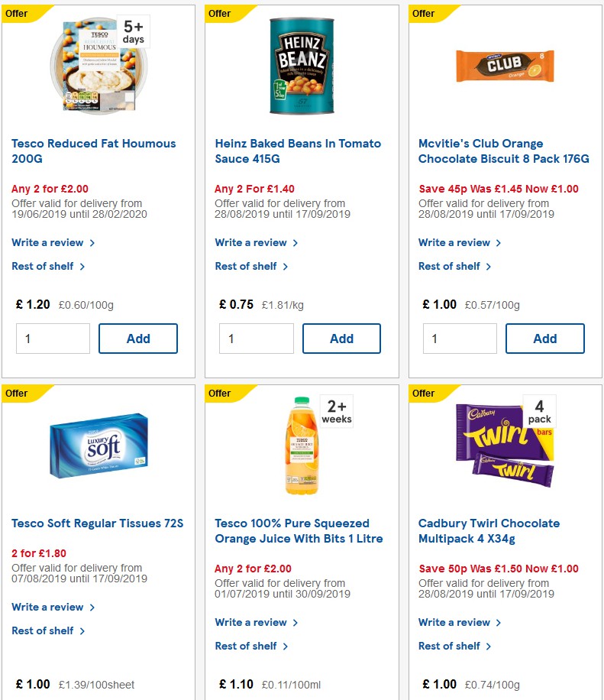The width and height of the screenshot is (604, 700).
Task: View rest of shelf for Heinz Baked Beans
Action: pyautogui.click(x=247, y=266)
